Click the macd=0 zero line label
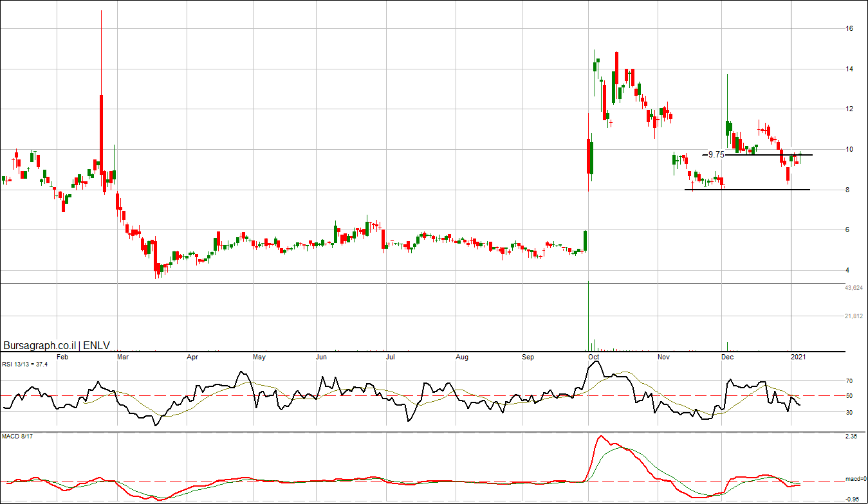868x504 pixels. click(x=856, y=479)
